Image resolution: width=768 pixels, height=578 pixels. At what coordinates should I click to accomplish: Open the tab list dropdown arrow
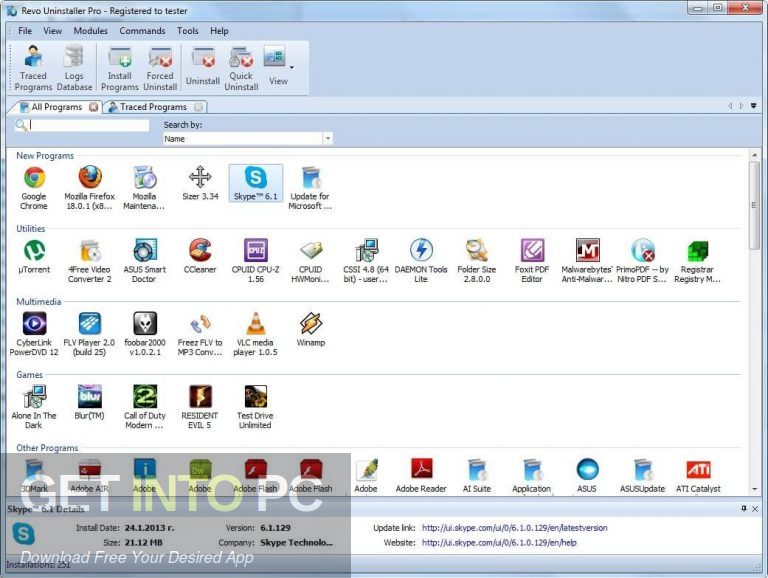click(754, 106)
